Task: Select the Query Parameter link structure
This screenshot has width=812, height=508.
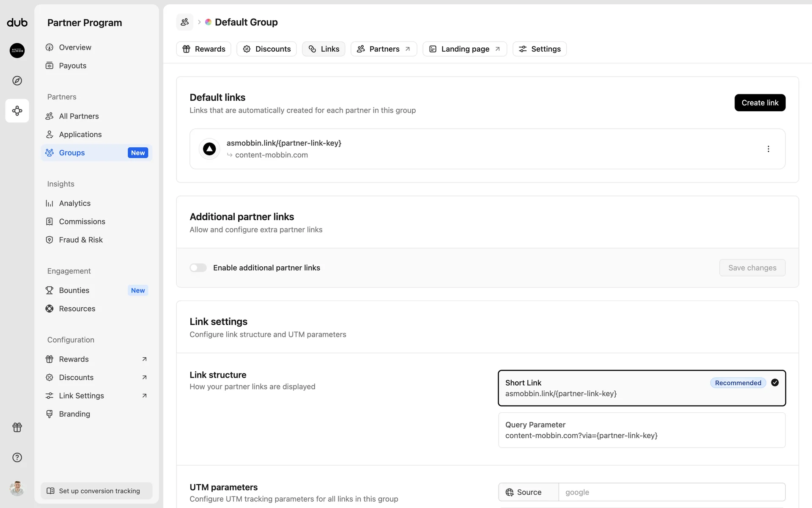Action: [641, 430]
